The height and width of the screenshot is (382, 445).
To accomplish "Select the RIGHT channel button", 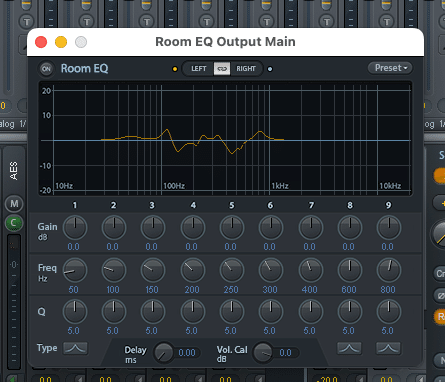I will click(x=246, y=69).
